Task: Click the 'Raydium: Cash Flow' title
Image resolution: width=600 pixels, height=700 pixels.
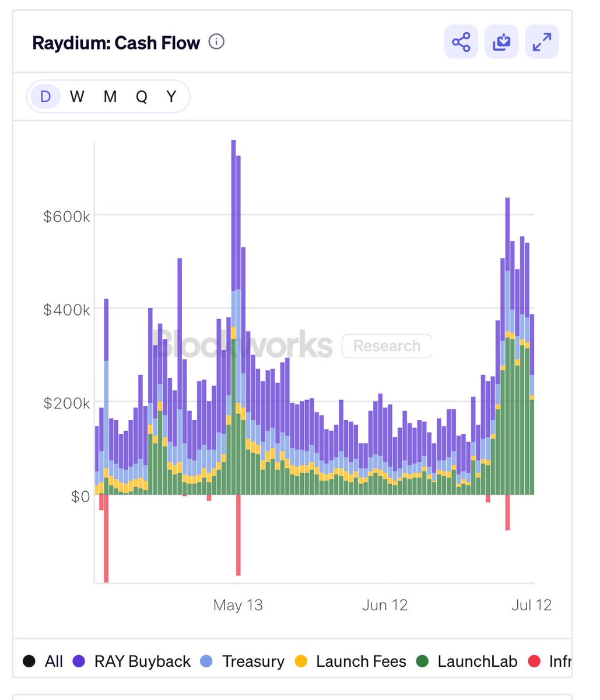Action: [116, 43]
